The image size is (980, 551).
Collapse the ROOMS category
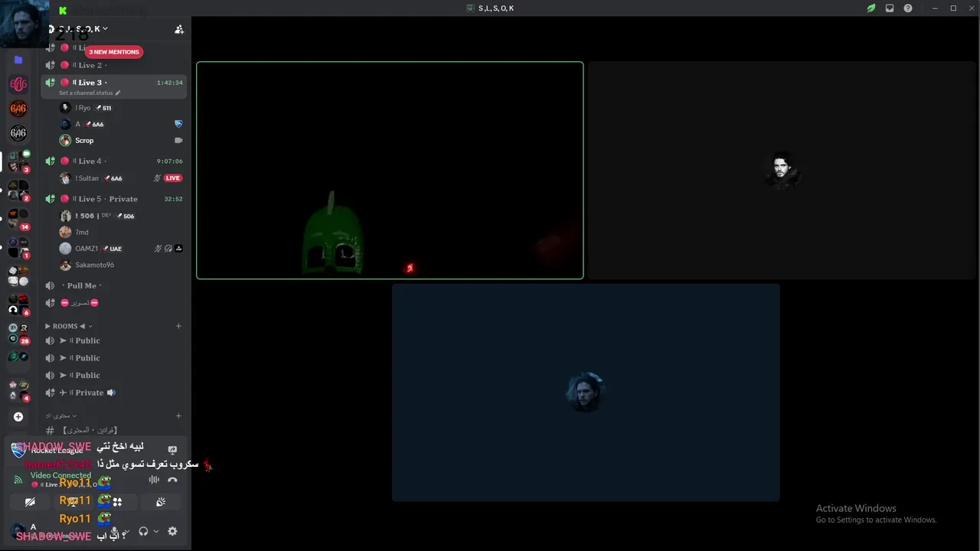[68, 326]
